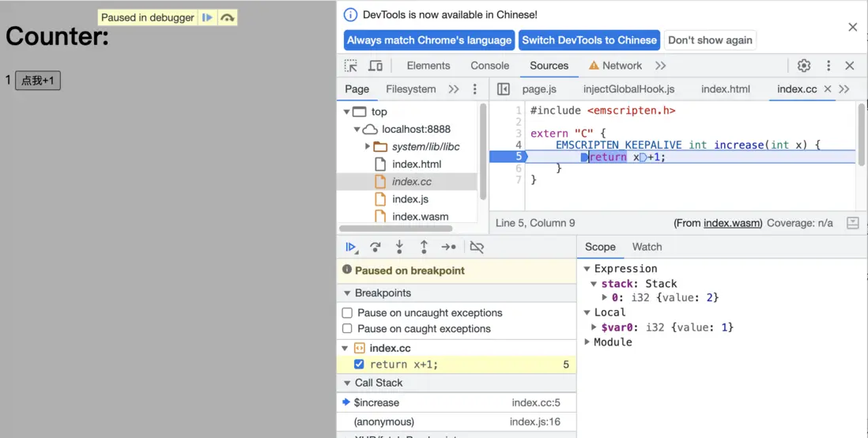Open the injectGlobalHook.js editor tab

click(628, 89)
